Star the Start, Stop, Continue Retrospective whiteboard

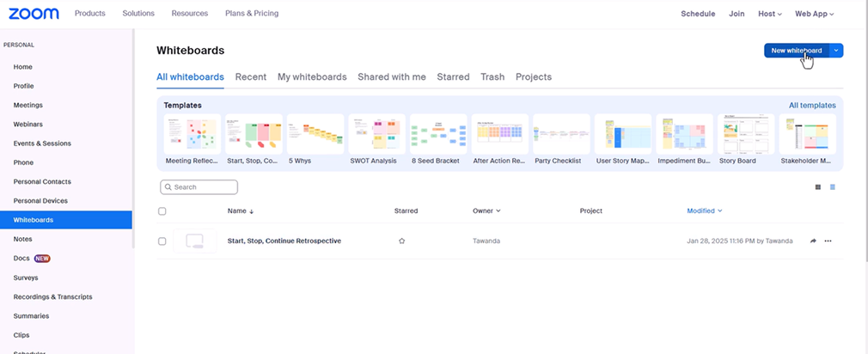click(x=401, y=241)
